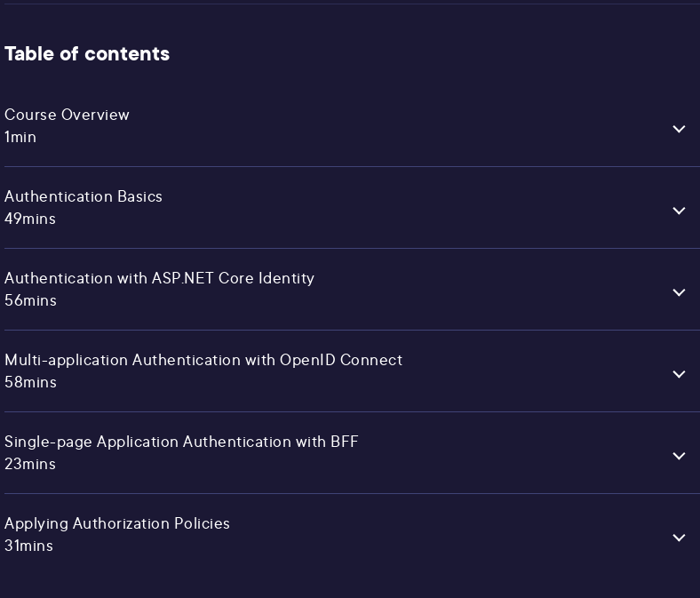Click the Applying Authorization Policies title
This screenshot has width=700, height=598.
coord(117,523)
